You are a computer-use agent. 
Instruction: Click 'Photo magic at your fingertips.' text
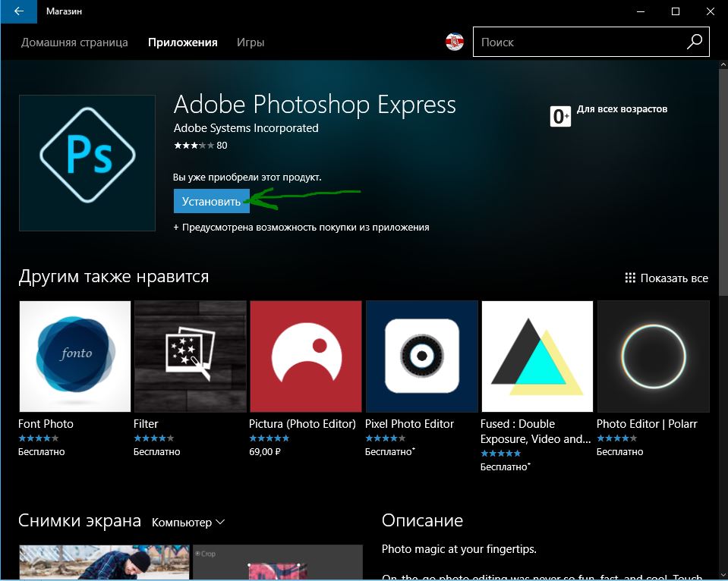[x=459, y=549]
